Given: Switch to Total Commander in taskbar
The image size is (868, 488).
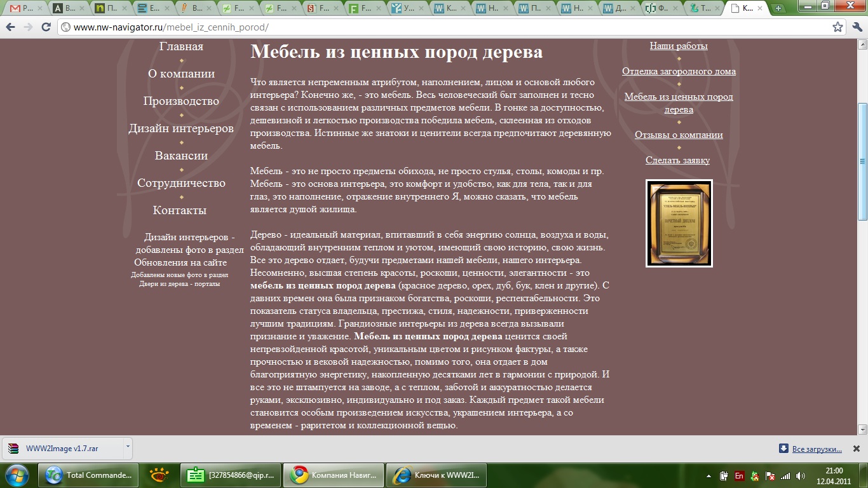Looking at the screenshot, I should (88, 475).
